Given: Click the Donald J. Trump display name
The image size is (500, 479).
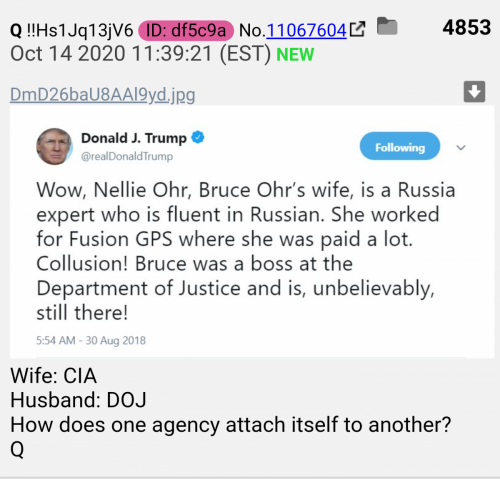Looking at the screenshot, I should tap(134, 138).
